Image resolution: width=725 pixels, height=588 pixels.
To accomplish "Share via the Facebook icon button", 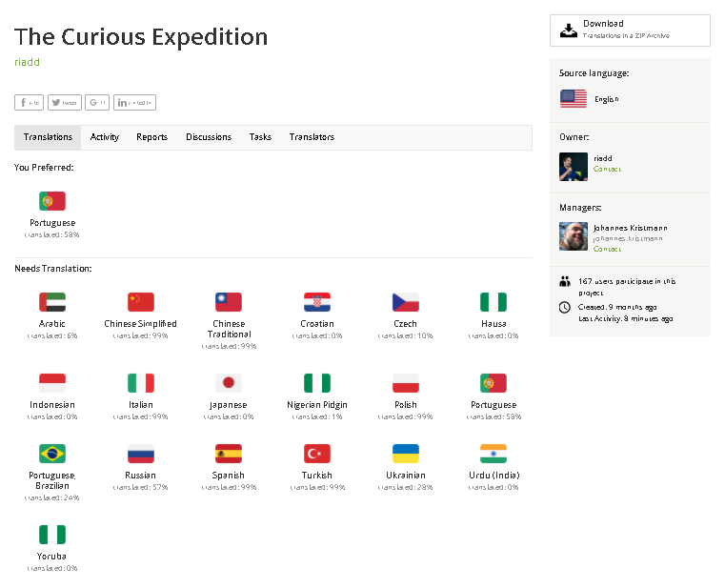I will coord(30,102).
